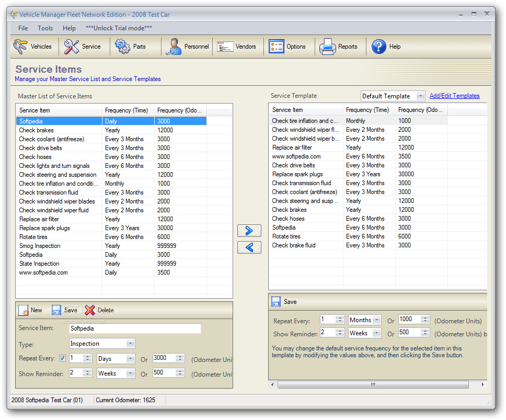
Task: Select Replace air filter in template list
Action: [358, 147]
